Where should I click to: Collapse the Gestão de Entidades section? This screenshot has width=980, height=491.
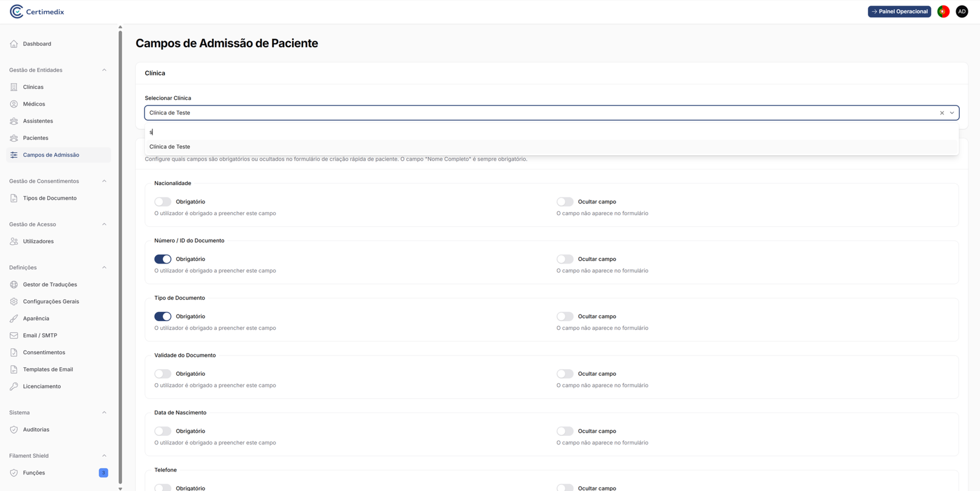coord(104,70)
